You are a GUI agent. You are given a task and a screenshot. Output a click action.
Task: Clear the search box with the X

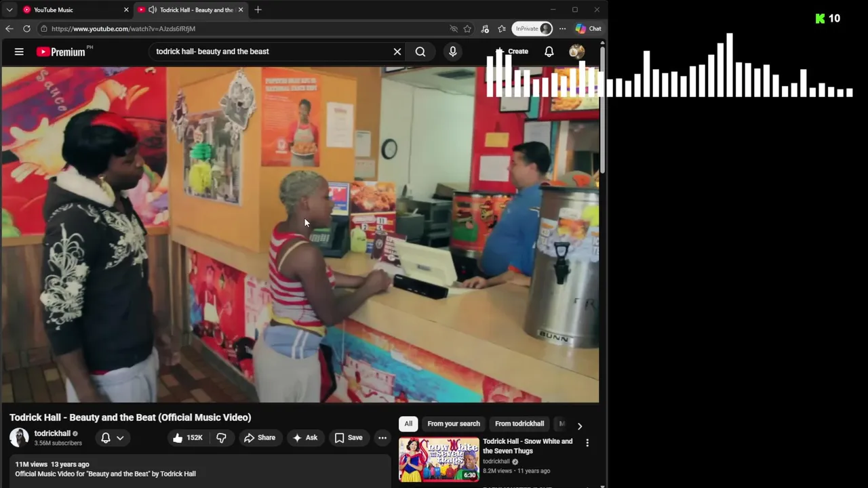pyautogui.click(x=397, y=52)
